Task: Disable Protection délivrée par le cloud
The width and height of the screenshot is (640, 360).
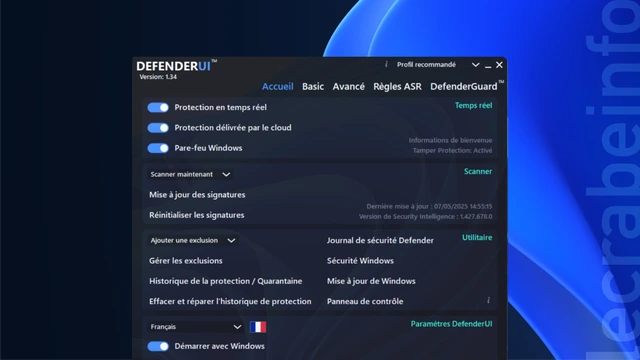Action: 158,128
